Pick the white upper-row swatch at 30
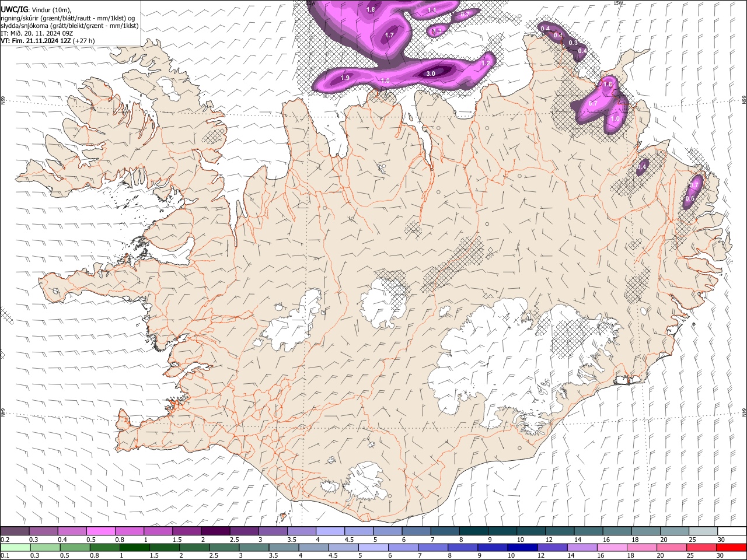The height and width of the screenshot is (560, 747). 732,531
